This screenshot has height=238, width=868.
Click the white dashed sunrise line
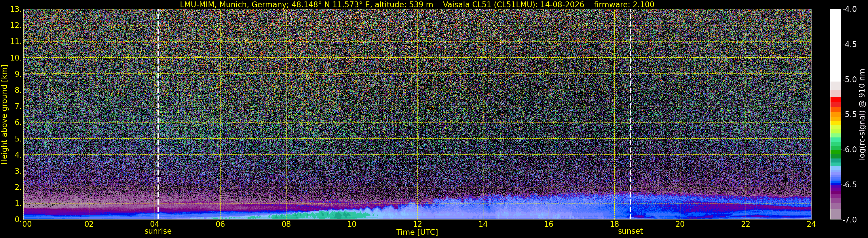coord(158,114)
